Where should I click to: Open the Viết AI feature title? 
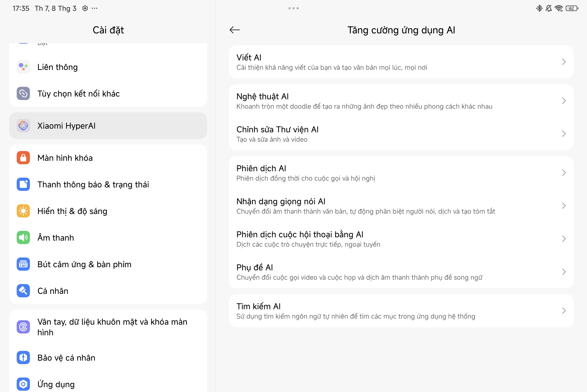coord(249,57)
